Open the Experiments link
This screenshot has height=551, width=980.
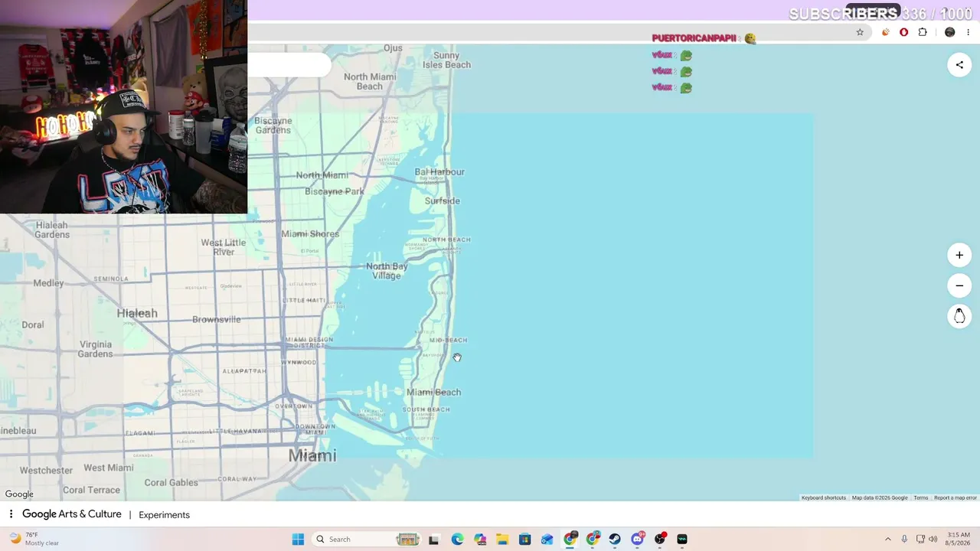[164, 515]
